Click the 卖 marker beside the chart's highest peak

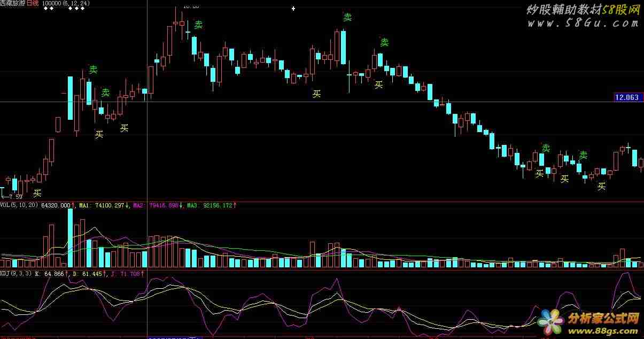[198, 25]
